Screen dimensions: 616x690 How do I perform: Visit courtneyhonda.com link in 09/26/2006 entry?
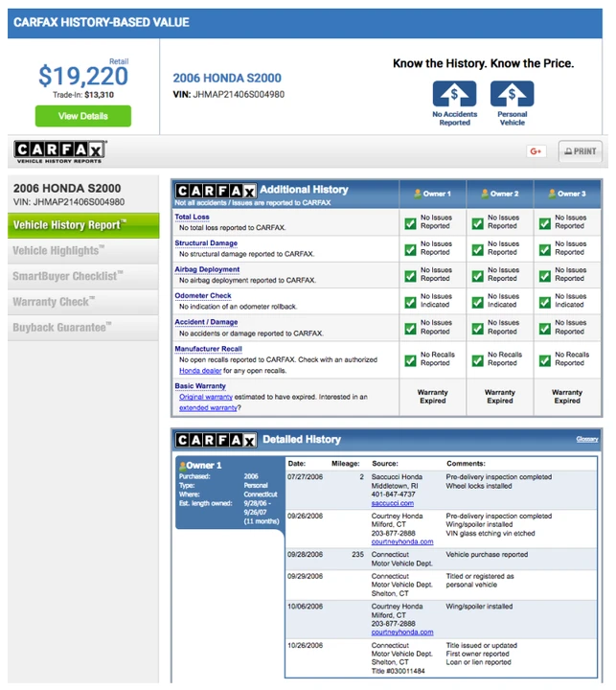402,541
